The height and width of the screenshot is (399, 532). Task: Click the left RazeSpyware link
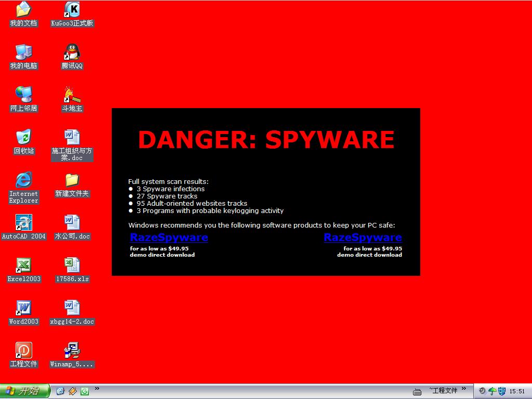click(169, 237)
